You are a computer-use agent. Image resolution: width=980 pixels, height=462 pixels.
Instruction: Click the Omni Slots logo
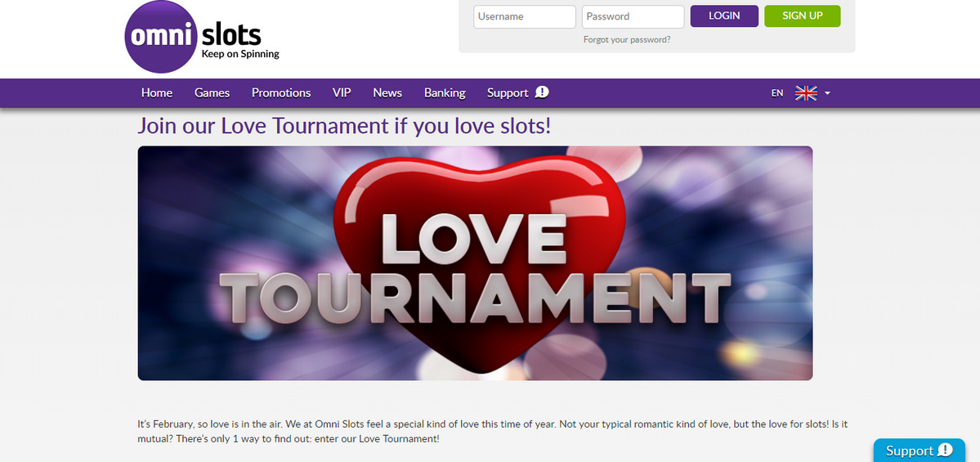pos(202,37)
